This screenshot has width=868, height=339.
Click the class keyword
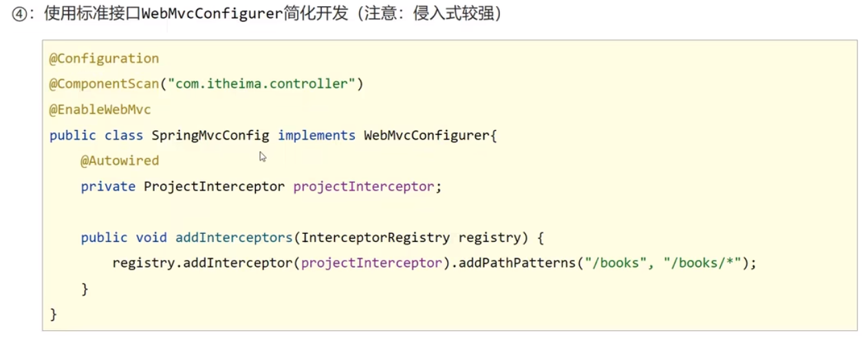(124, 135)
